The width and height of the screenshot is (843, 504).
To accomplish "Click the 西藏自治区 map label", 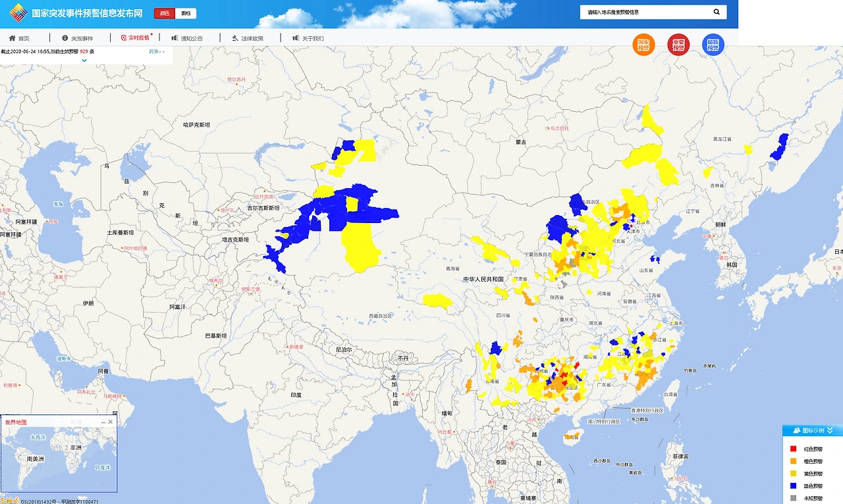I will [381, 316].
